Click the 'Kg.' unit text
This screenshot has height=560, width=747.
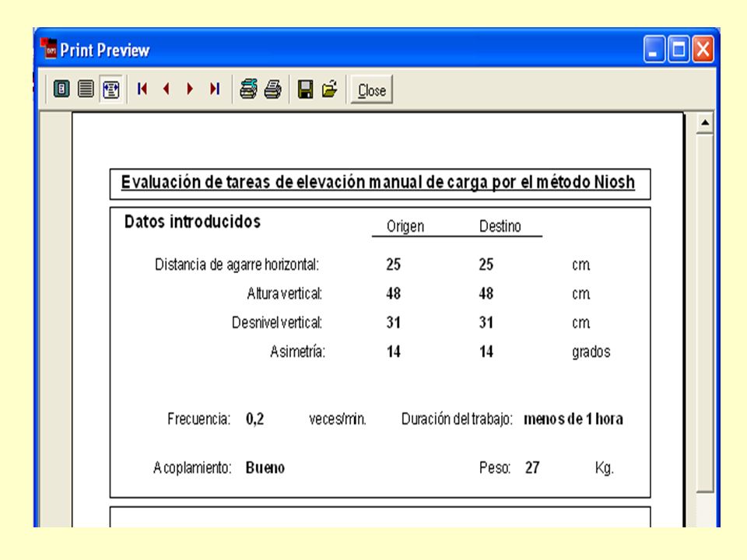click(x=605, y=468)
